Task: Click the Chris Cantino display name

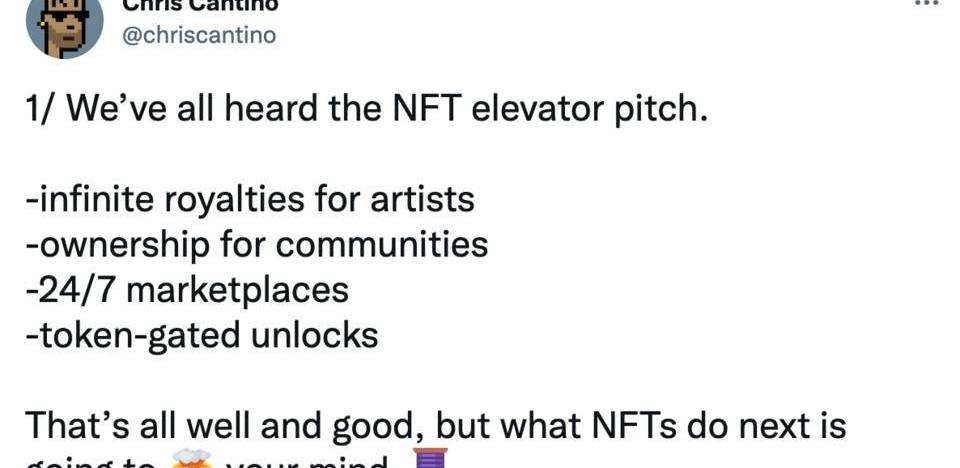Action: (200, 6)
